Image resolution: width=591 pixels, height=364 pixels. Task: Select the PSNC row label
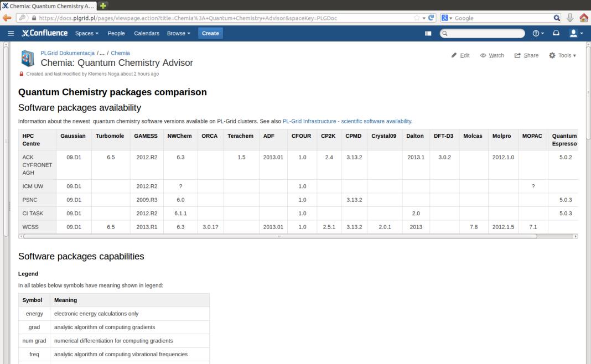tap(37, 200)
